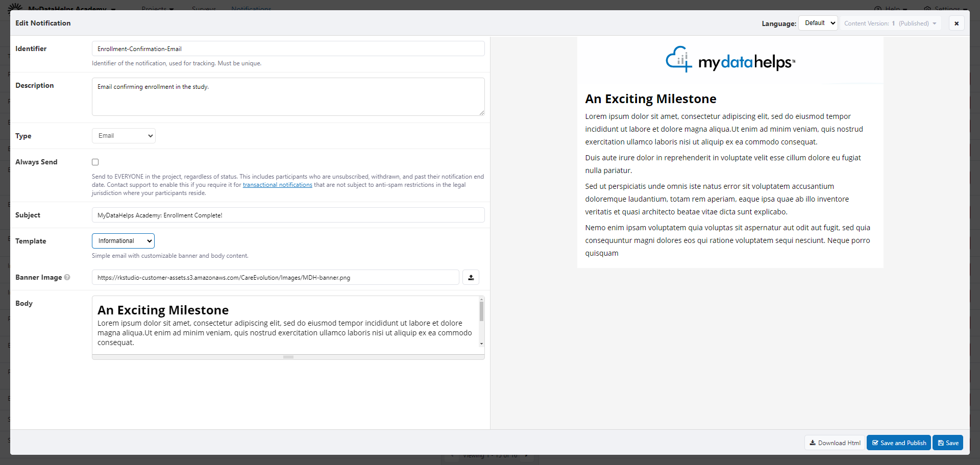Image resolution: width=980 pixels, height=465 pixels.
Task: Click the upload banner image icon
Action: [x=471, y=278]
